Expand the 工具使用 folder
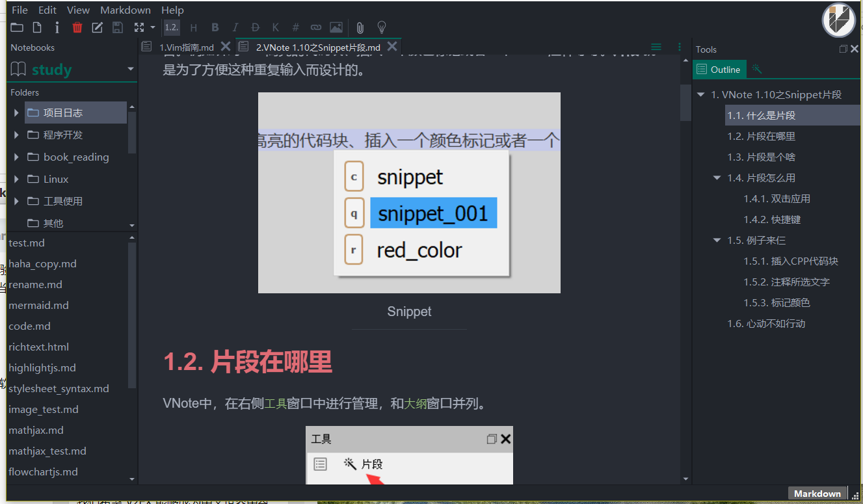The image size is (863, 504). [16, 201]
